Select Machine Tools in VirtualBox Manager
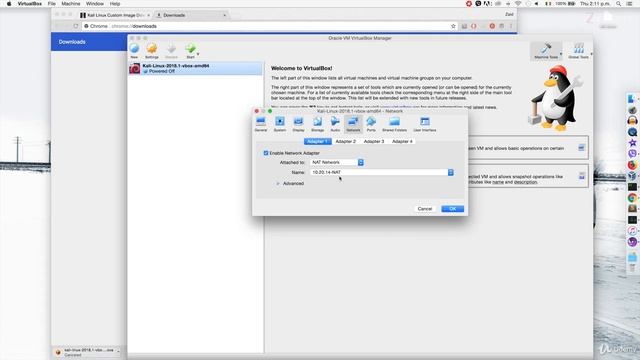This screenshot has height=360, width=640. [x=546, y=51]
